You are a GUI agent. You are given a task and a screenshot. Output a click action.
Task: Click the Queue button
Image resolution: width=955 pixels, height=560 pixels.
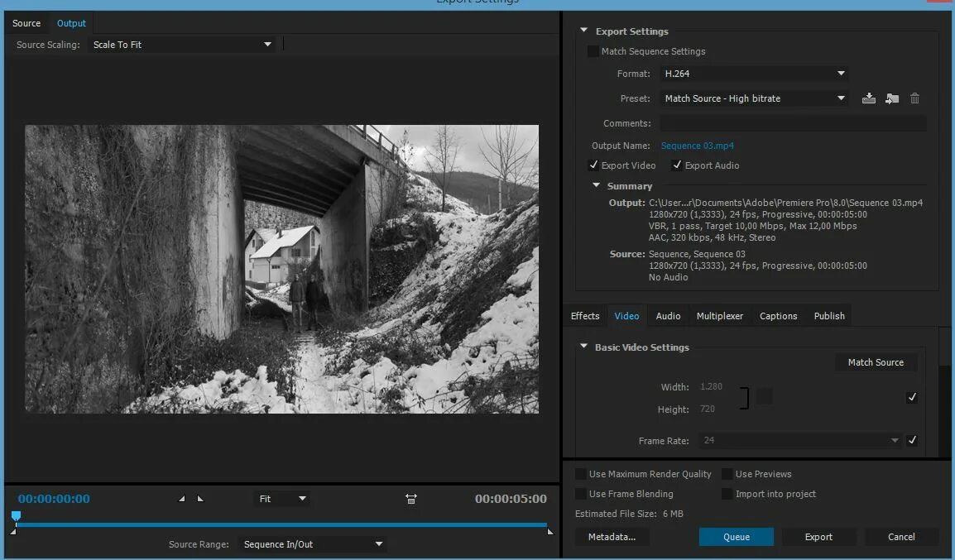coord(736,536)
